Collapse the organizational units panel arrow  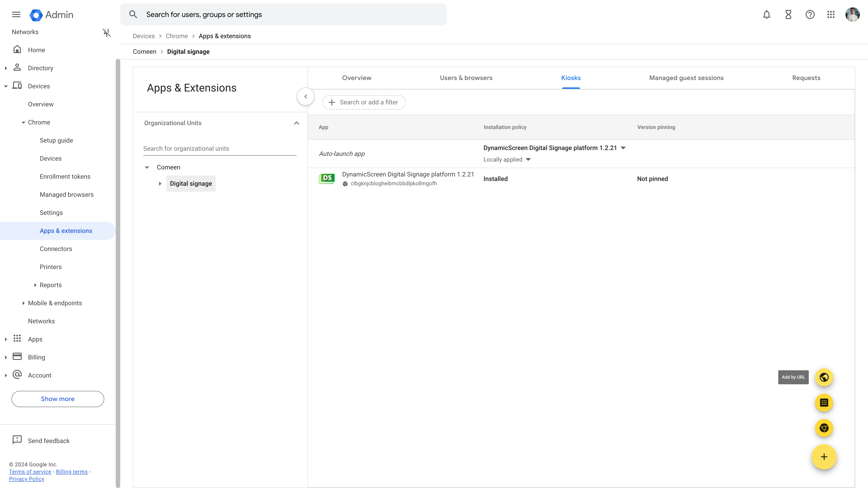(306, 97)
